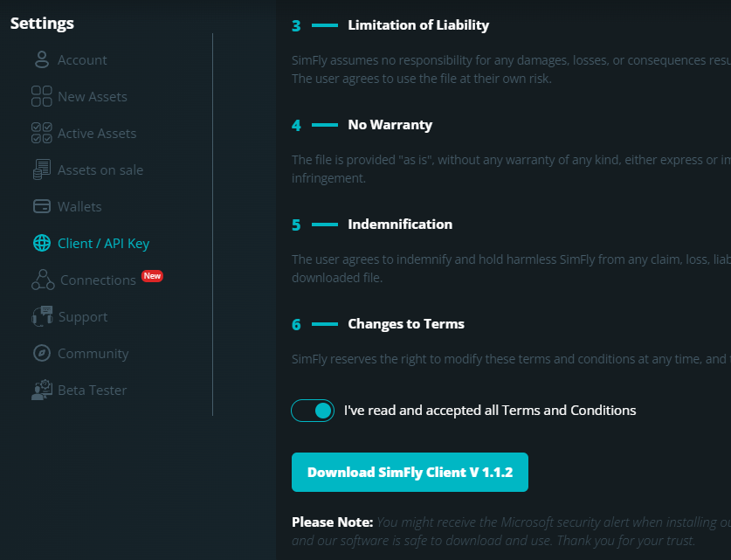This screenshot has width=731, height=560.
Task: Click the Account person icon
Action: (41, 60)
